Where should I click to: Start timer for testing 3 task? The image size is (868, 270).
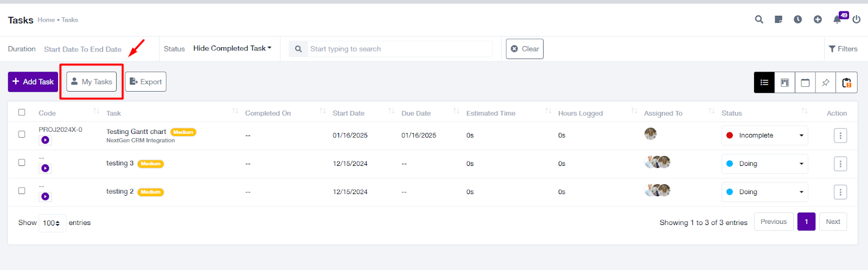[45, 168]
